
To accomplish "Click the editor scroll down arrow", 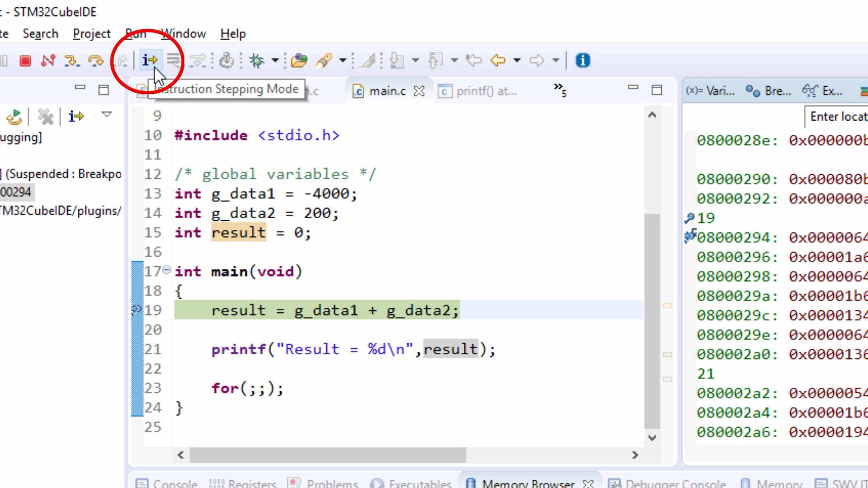I will click(652, 437).
